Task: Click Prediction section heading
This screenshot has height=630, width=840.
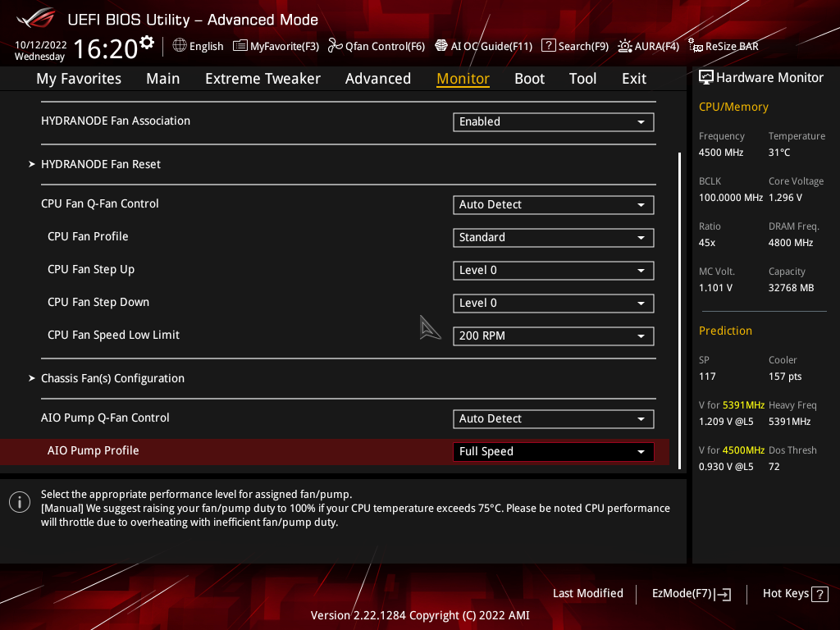Action: pyautogui.click(x=725, y=331)
